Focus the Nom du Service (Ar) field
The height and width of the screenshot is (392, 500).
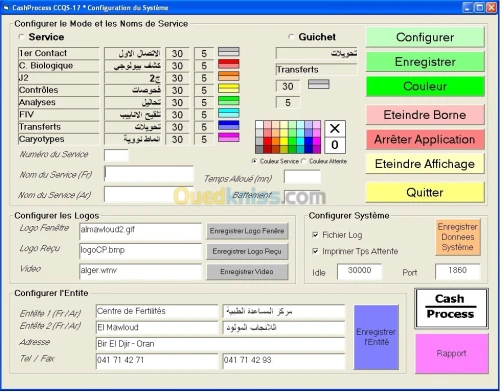coord(149,194)
